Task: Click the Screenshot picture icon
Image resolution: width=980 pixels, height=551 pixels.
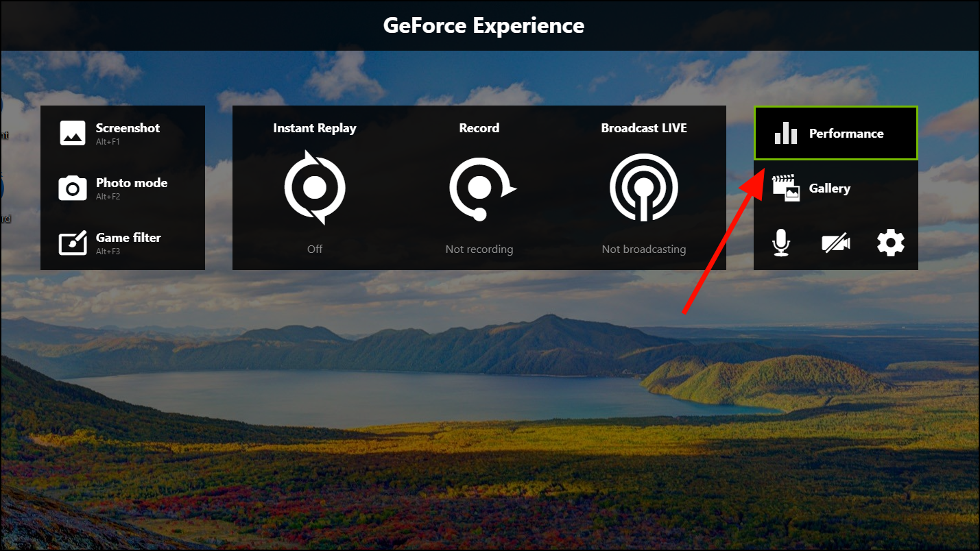Action: pyautogui.click(x=73, y=133)
